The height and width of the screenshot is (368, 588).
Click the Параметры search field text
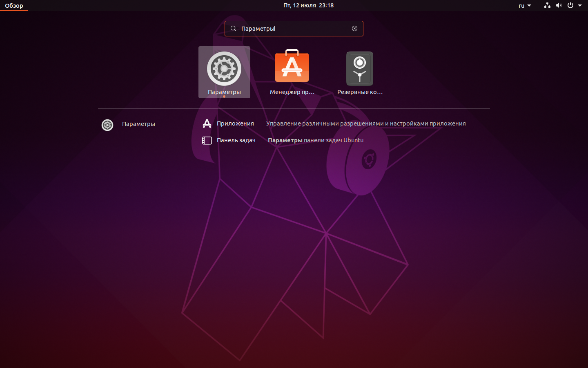click(x=258, y=29)
